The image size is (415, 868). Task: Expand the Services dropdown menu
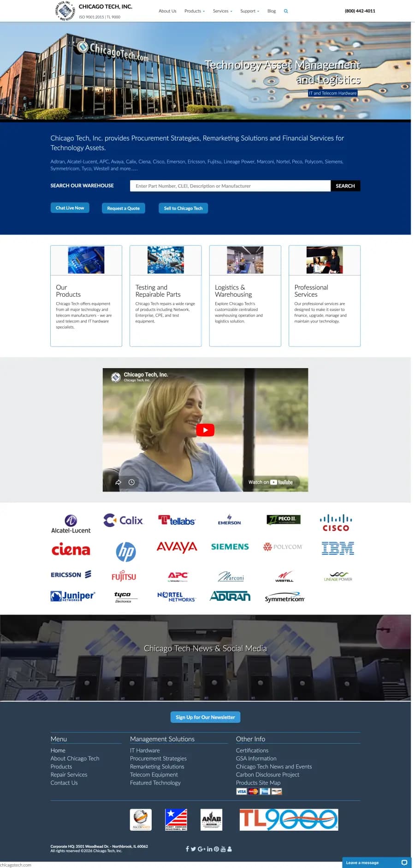click(x=223, y=11)
